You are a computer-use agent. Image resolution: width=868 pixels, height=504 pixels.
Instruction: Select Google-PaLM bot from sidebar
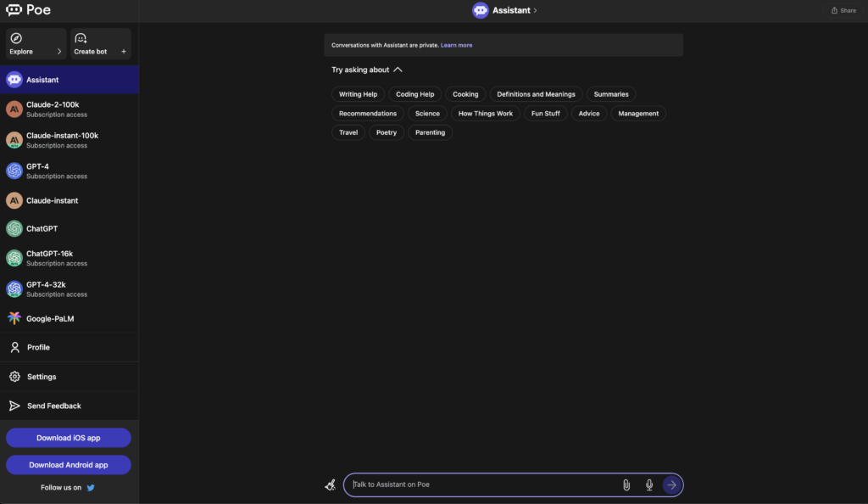click(x=70, y=318)
